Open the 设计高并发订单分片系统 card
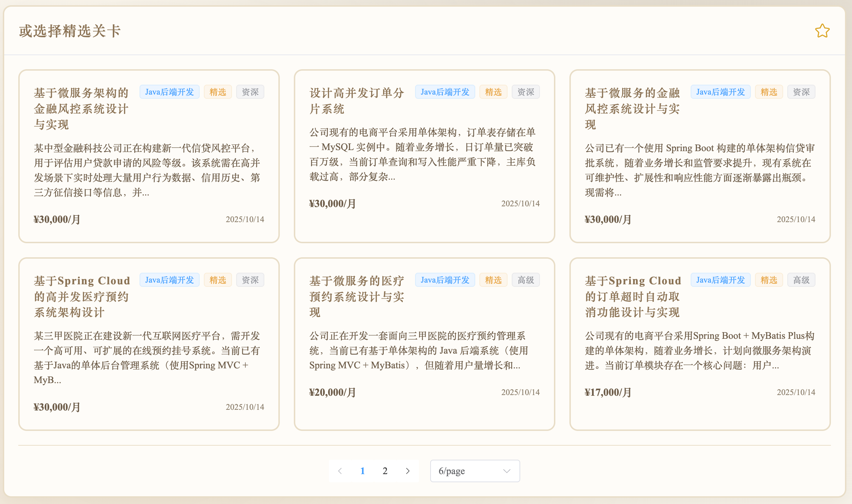The image size is (852, 504). click(356, 101)
